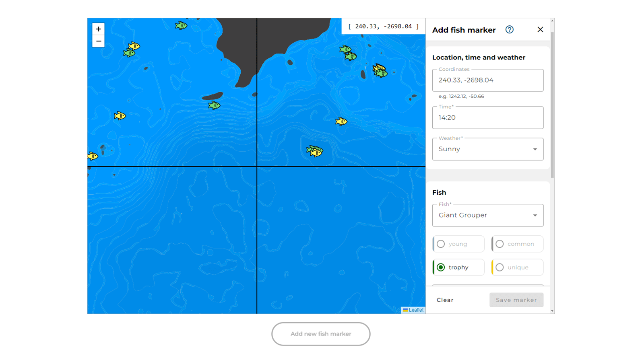Click Add new fish marker button
This screenshot has height=362, width=644.
tap(321, 334)
